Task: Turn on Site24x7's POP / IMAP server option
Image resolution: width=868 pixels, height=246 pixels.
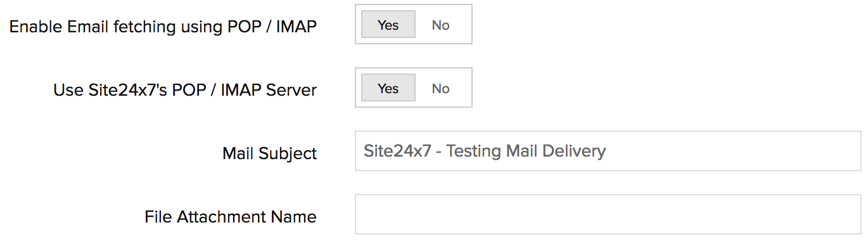Action: 388,88
